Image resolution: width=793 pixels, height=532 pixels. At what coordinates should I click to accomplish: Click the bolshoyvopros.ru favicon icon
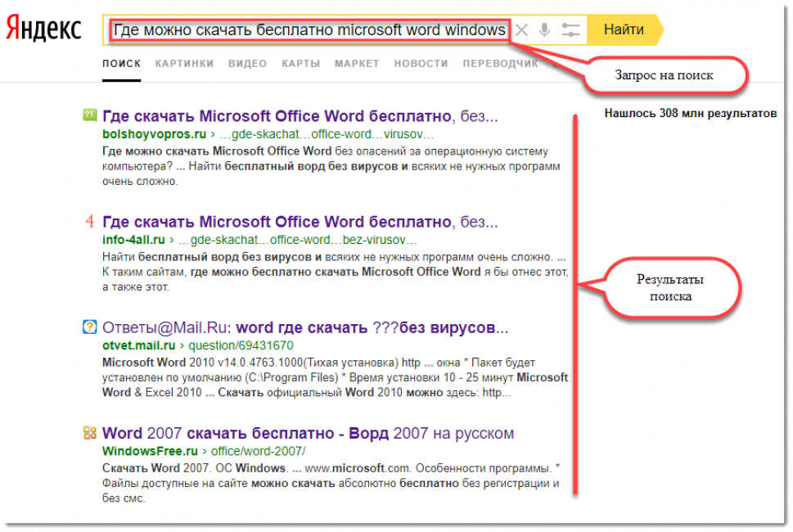[89, 115]
